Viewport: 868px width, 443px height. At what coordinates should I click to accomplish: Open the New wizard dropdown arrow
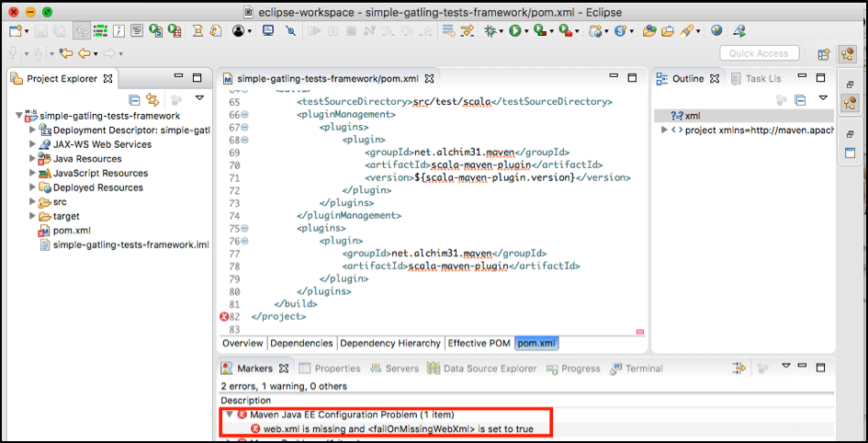pos(27,31)
